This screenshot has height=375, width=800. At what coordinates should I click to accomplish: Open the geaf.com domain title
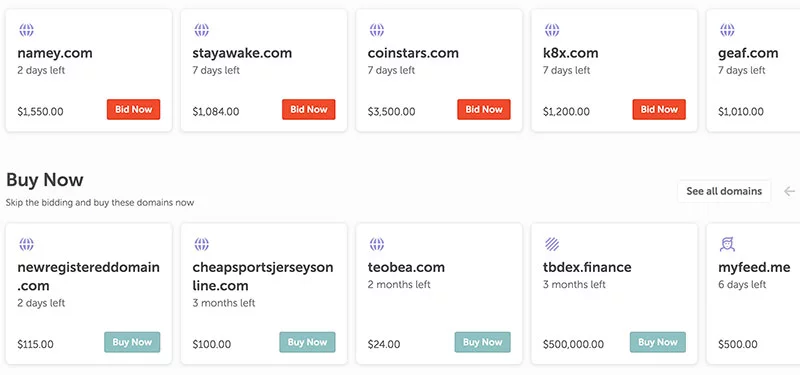(x=748, y=53)
